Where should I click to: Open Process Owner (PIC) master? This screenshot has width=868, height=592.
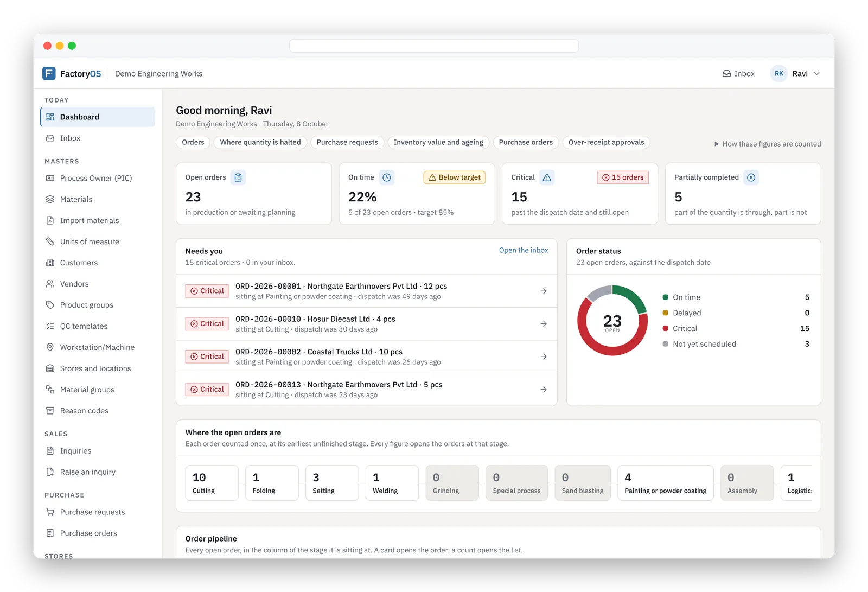click(98, 178)
